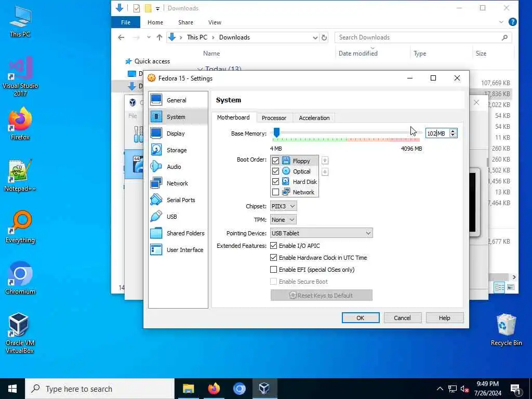Select Hard Disk boot device icon
The image size is (532, 399).
pos(286,181)
